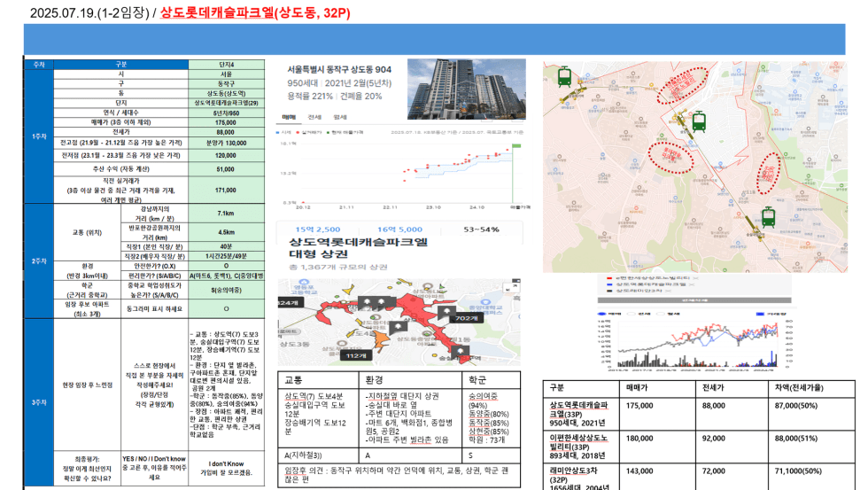Click the 702개 label on the district map
Viewport: 868px width, 490px height.
tap(466, 318)
